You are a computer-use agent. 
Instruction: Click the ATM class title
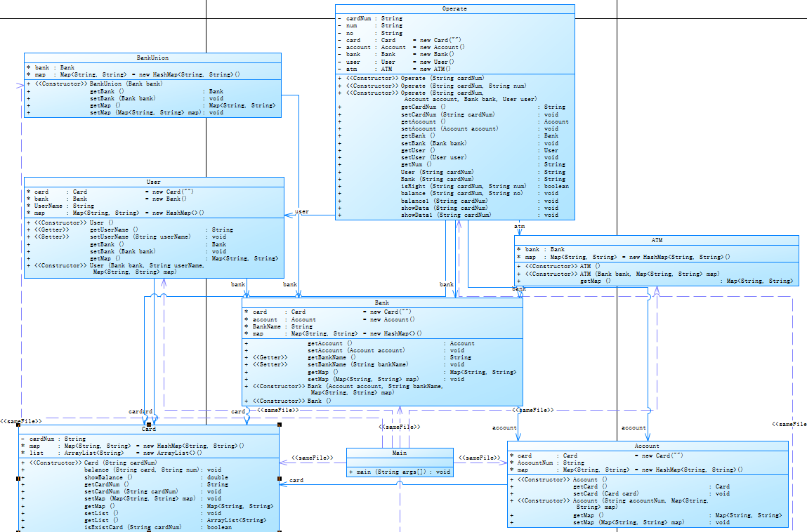pos(657,240)
